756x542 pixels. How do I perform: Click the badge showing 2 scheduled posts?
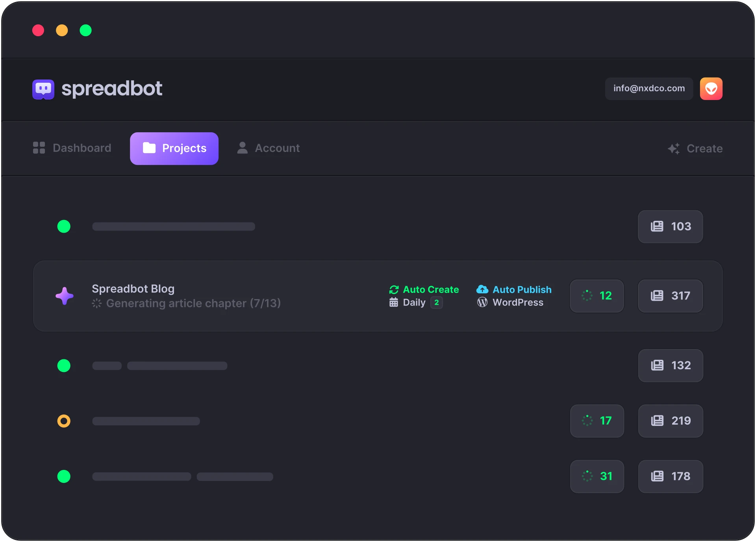(x=437, y=303)
